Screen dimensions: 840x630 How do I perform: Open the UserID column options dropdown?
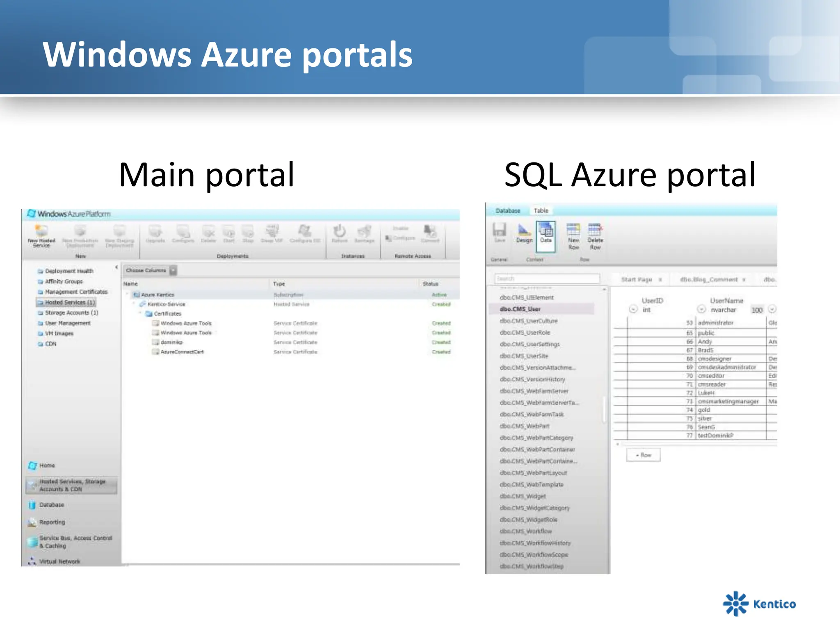click(633, 309)
